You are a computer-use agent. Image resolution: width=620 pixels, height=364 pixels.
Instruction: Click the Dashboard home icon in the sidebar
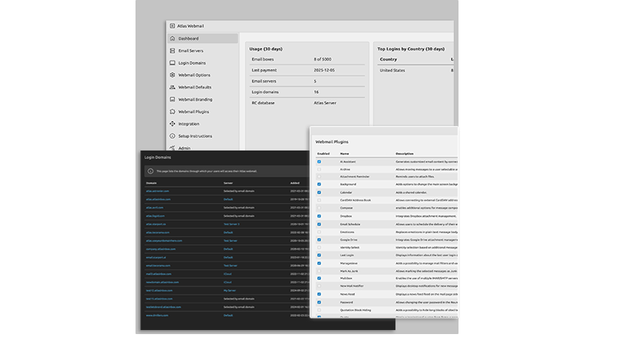coord(173,39)
